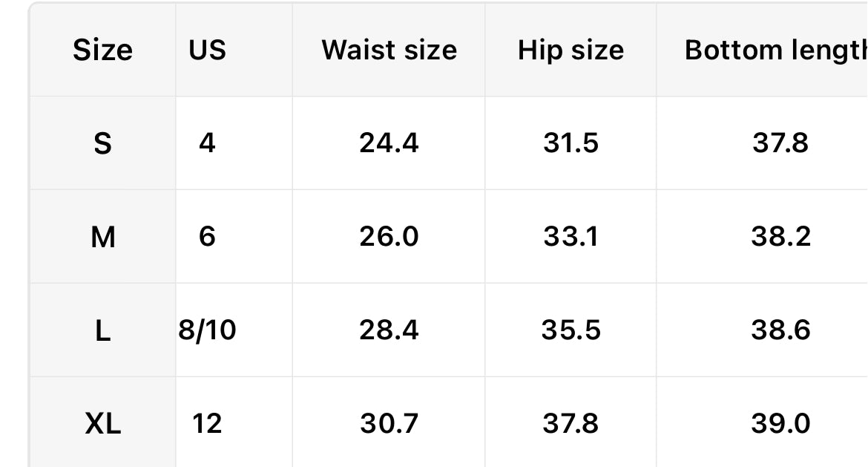Select the Hip size column header
Screen dimensions: 868x467
(571, 50)
